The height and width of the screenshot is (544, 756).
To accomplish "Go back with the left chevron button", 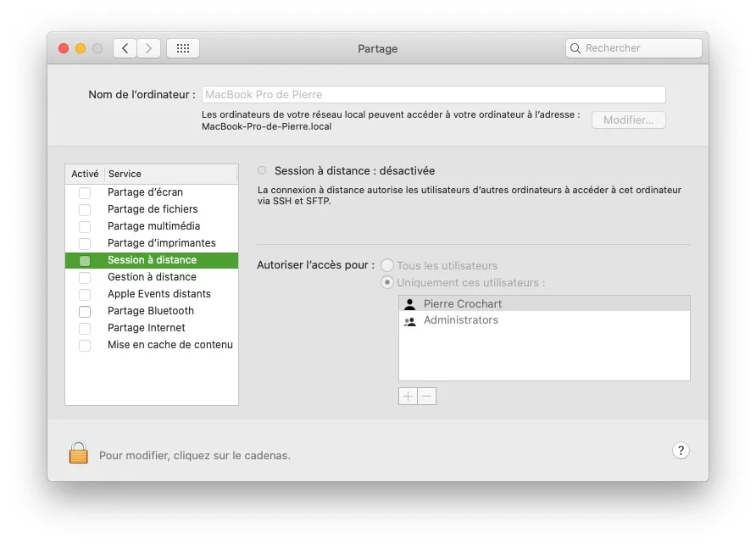I will [125, 48].
